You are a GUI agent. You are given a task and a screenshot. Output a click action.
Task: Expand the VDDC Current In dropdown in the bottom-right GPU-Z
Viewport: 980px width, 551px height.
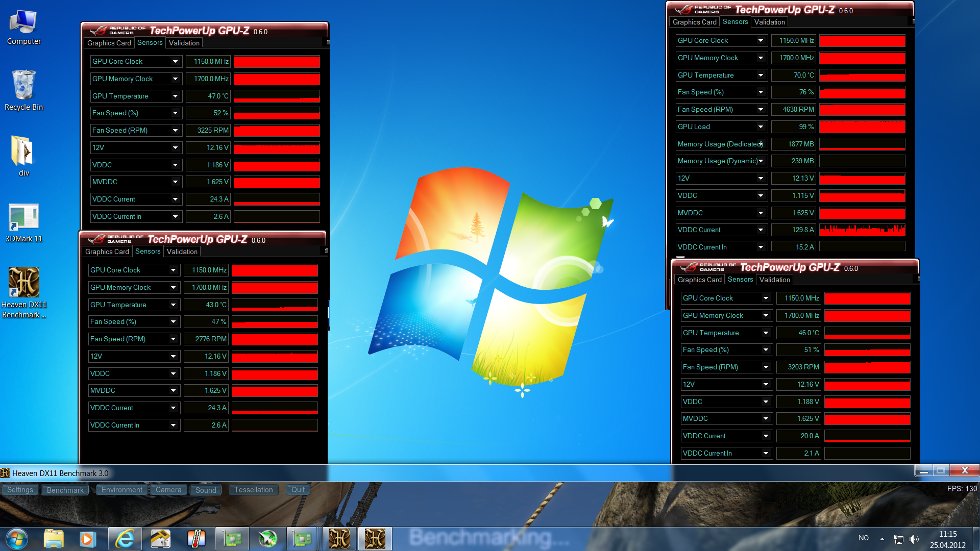click(x=766, y=453)
